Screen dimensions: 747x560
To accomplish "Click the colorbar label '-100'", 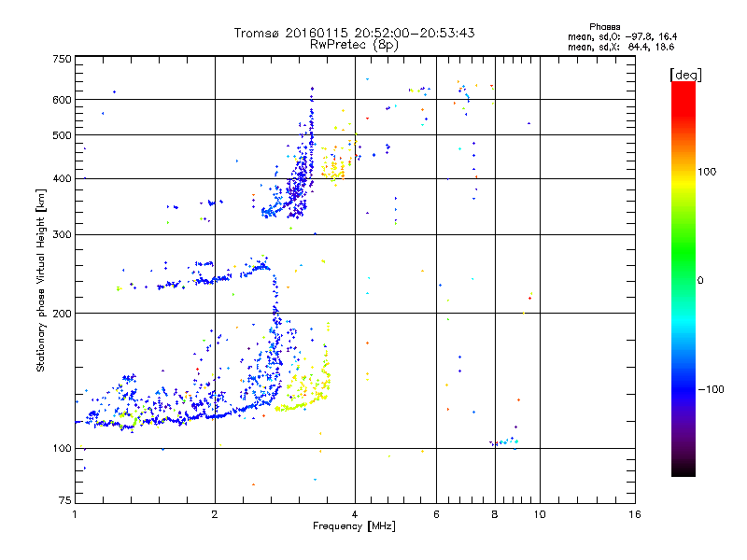I will point(712,389).
